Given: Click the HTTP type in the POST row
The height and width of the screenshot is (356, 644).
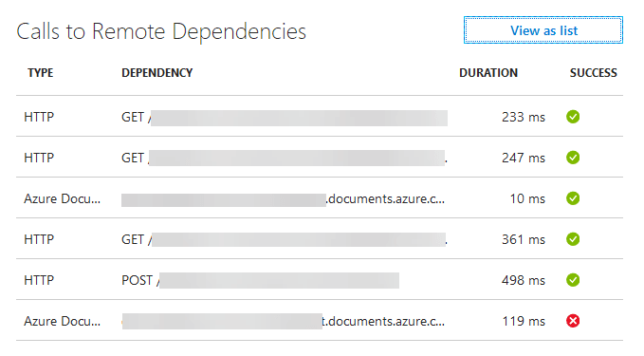Looking at the screenshot, I should pyautogui.click(x=39, y=280).
